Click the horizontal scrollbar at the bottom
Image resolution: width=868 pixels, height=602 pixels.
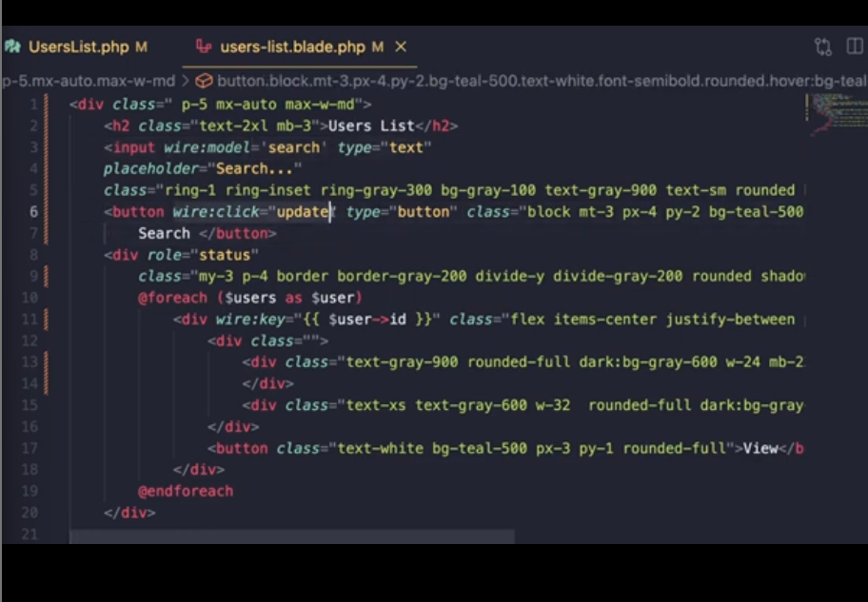[292, 536]
